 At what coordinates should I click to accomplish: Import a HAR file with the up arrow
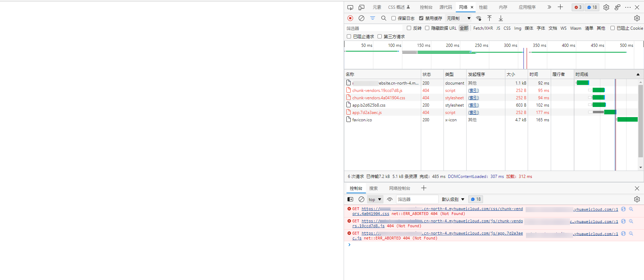pyautogui.click(x=490, y=18)
